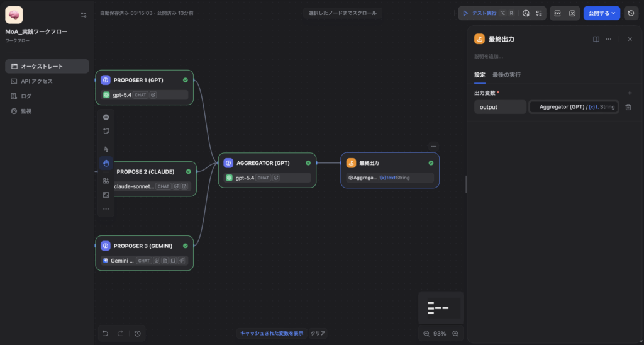The width and height of the screenshot is (644, 345).
Task: Open the checklist icon in top toolbar
Action: (x=539, y=13)
